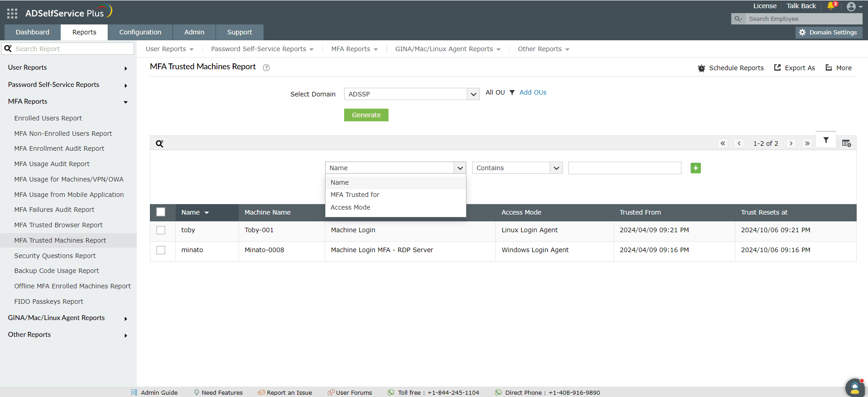Switch to the Dashboard tab
Viewport: 868px width, 397px height.
(x=33, y=32)
